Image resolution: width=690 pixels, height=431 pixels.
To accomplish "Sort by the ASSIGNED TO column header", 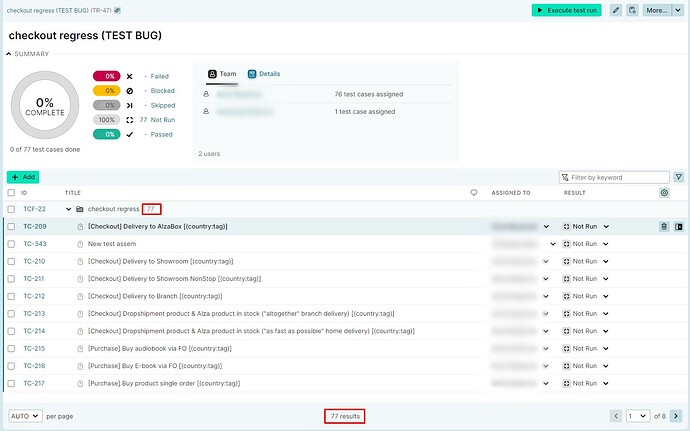I will [510, 193].
